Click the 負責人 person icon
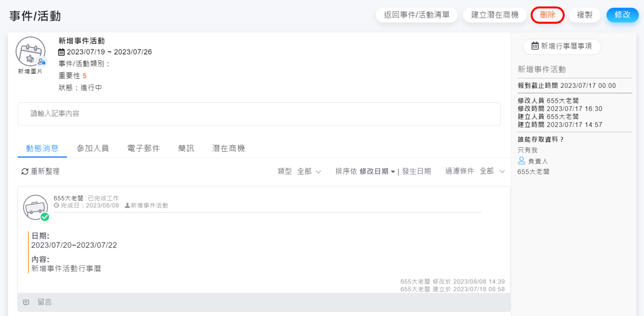644x316 pixels. coord(522,161)
